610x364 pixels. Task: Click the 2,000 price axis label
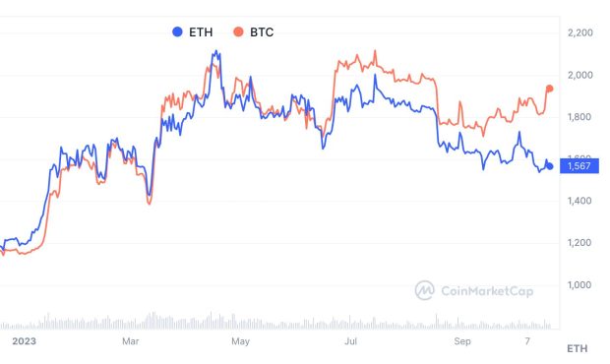[x=580, y=75]
